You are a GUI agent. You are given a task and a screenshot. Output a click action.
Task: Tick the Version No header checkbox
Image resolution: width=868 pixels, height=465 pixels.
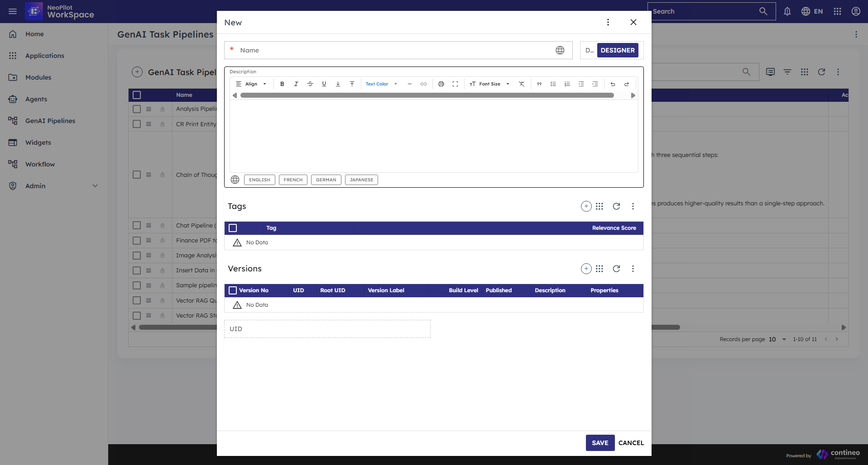[x=233, y=290]
